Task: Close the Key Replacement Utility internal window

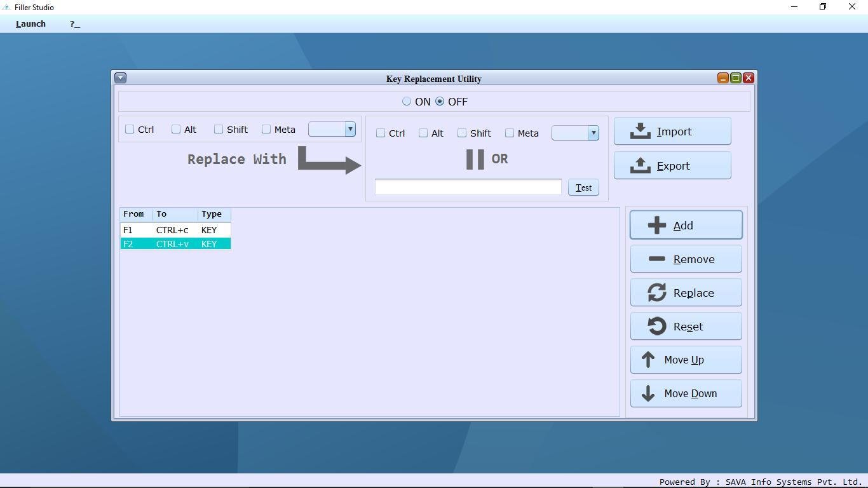Action: [749, 78]
